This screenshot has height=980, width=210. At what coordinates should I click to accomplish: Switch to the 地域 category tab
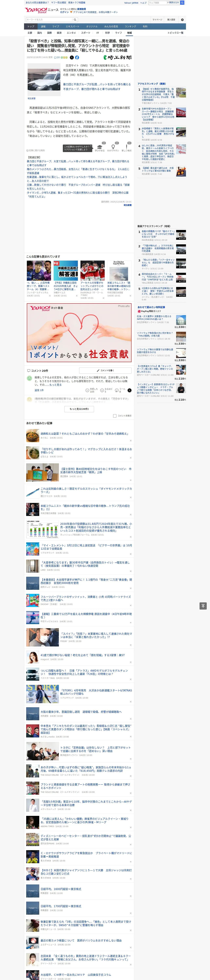[x=129, y=33]
